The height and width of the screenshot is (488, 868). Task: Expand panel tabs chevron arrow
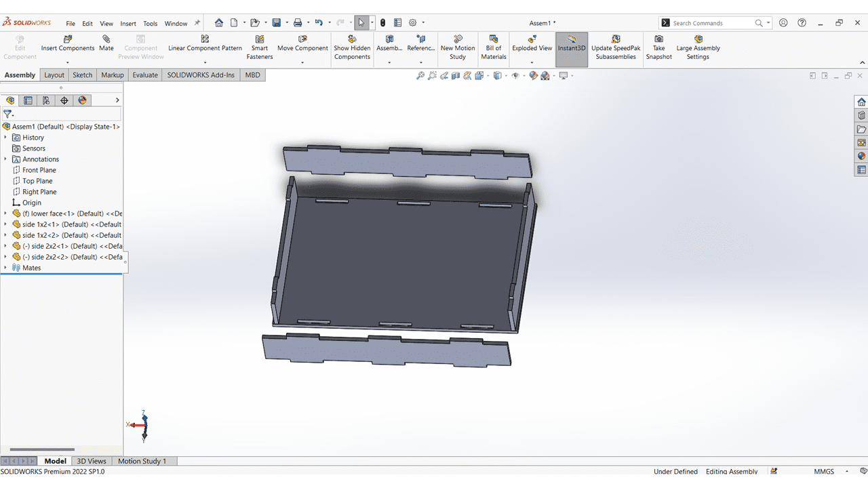117,100
